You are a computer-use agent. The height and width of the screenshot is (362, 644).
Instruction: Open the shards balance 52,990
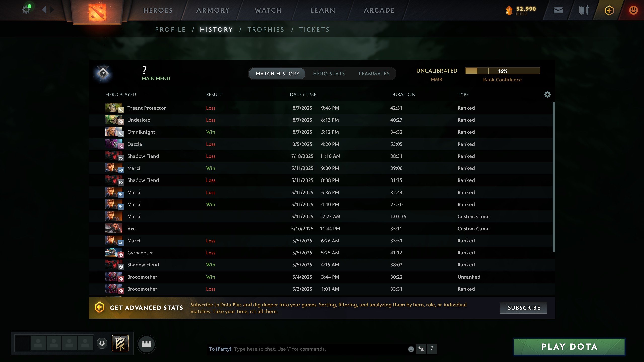521,10
